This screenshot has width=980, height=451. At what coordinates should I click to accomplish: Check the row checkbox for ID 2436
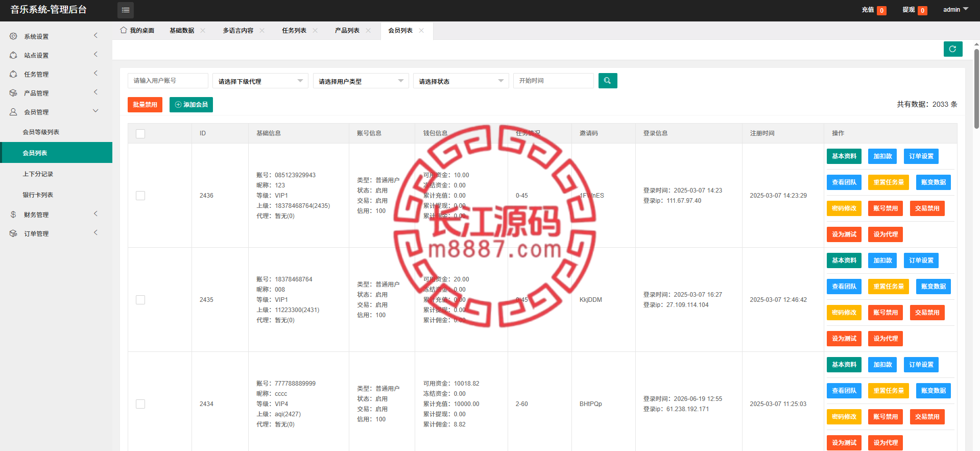click(x=140, y=196)
